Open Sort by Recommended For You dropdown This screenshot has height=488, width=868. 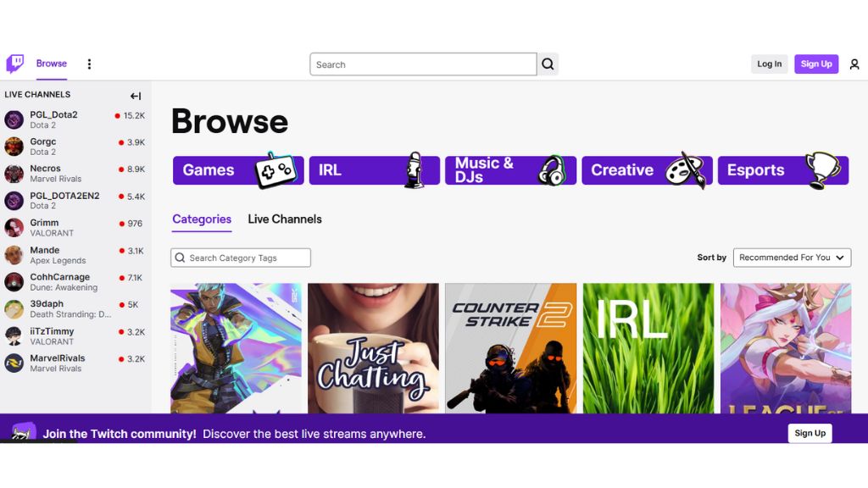(x=792, y=258)
